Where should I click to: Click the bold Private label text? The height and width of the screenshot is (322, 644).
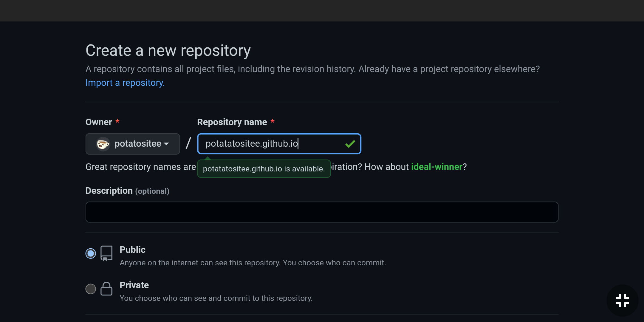click(134, 285)
